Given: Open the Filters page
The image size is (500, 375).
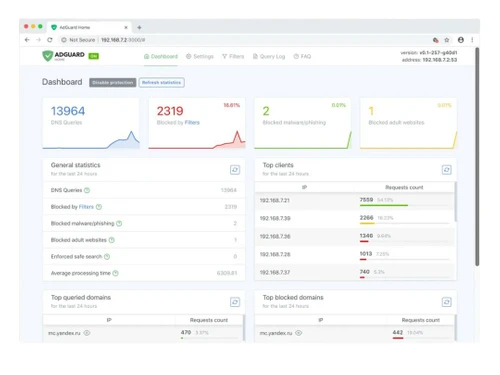Looking at the screenshot, I should point(233,56).
